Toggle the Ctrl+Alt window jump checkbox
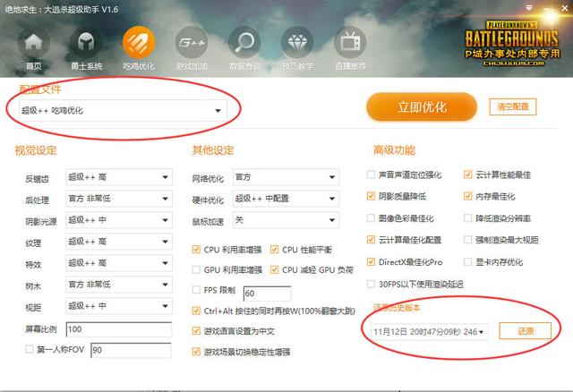 pos(196,311)
